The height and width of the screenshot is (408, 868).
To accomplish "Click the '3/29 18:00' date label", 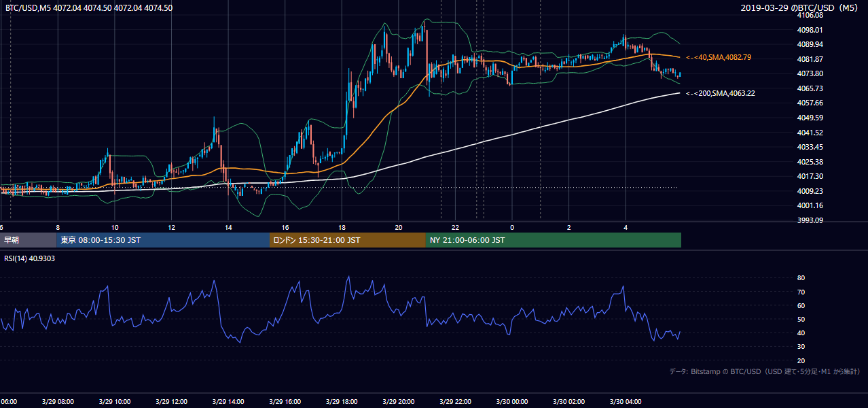I will click(x=342, y=402).
